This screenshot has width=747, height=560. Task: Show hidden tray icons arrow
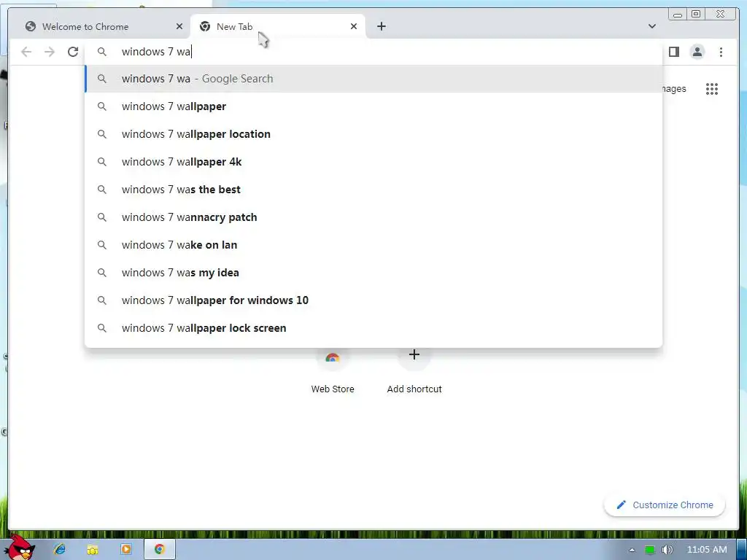(x=632, y=550)
